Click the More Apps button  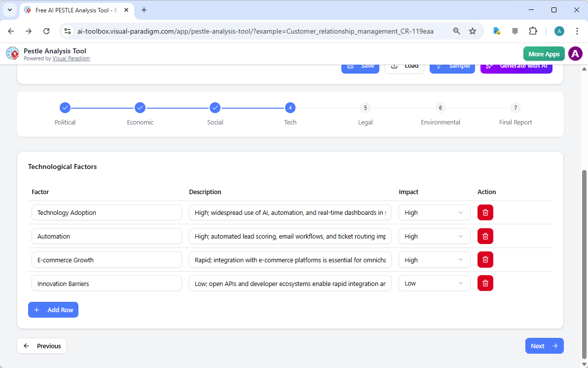(x=544, y=53)
